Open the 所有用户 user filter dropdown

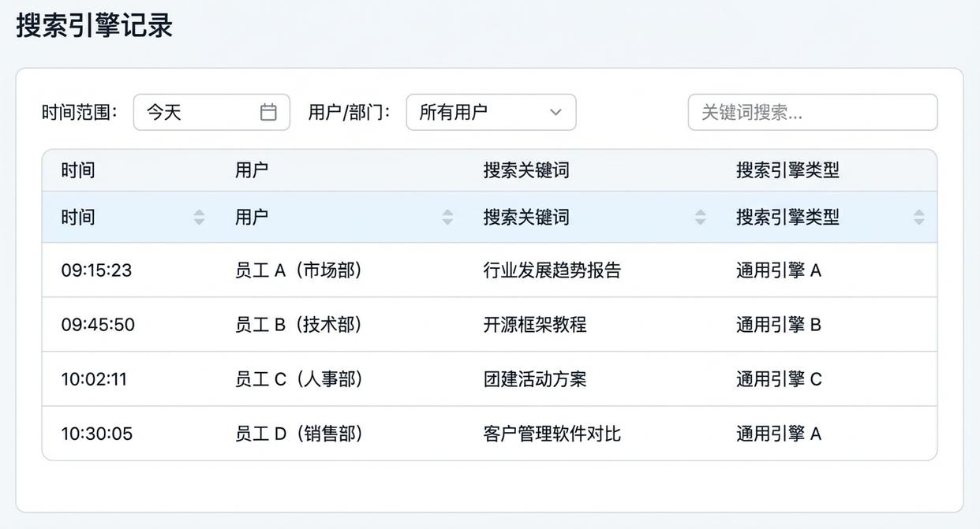tap(491, 112)
